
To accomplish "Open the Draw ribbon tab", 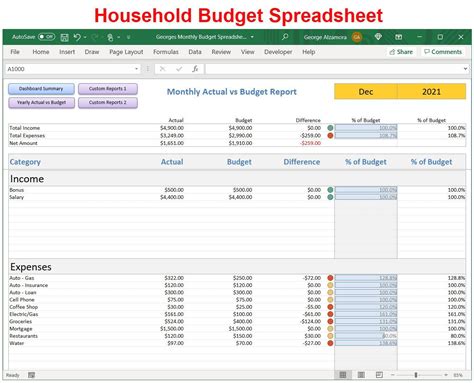I will tap(92, 52).
